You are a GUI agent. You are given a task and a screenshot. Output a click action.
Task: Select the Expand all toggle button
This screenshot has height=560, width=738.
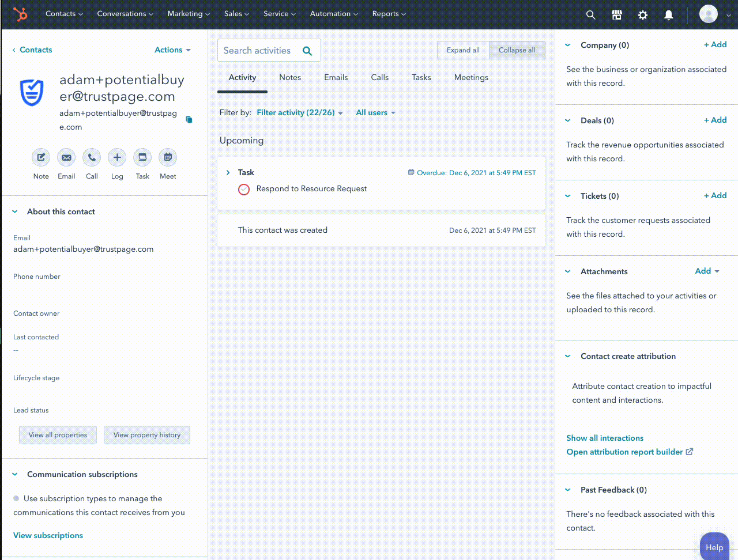pyautogui.click(x=463, y=50)
